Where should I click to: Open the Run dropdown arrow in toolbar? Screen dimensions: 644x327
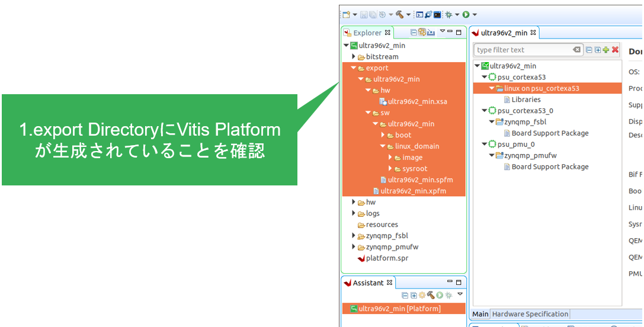pyautogui.click(x=475, y=15)
